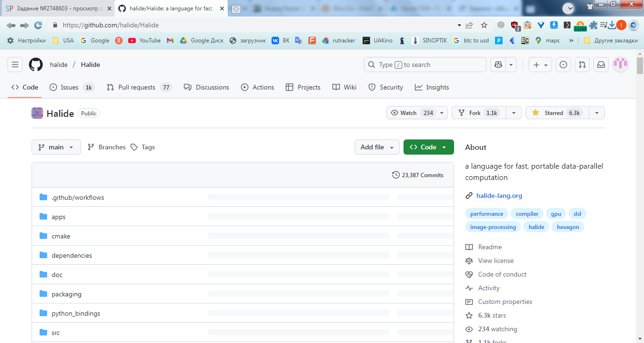This screenshot has height=343, width=644.
Task: Open the Wiki tab
Action: (344, 87)
